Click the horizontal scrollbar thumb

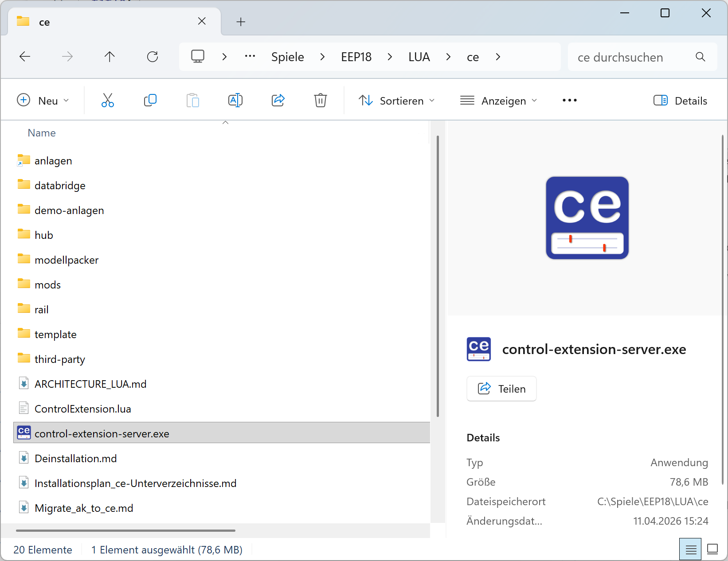tap(125, 530)
